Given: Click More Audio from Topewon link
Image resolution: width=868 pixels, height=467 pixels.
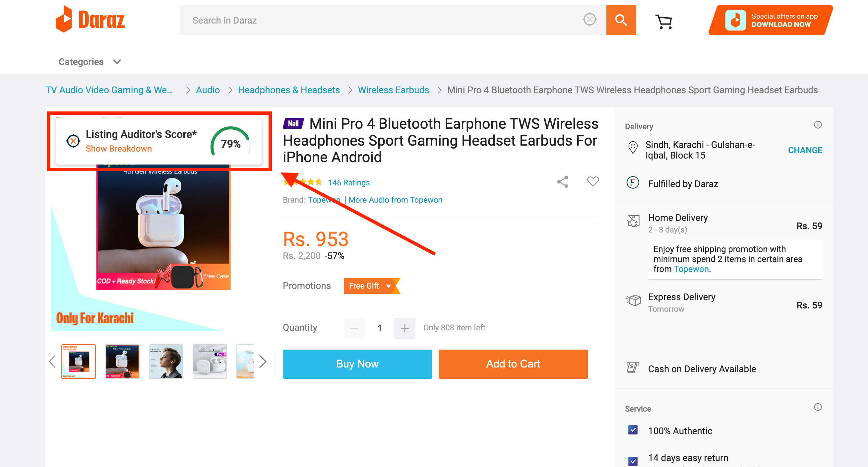Looking at the screenshot, I should (396, 200).
